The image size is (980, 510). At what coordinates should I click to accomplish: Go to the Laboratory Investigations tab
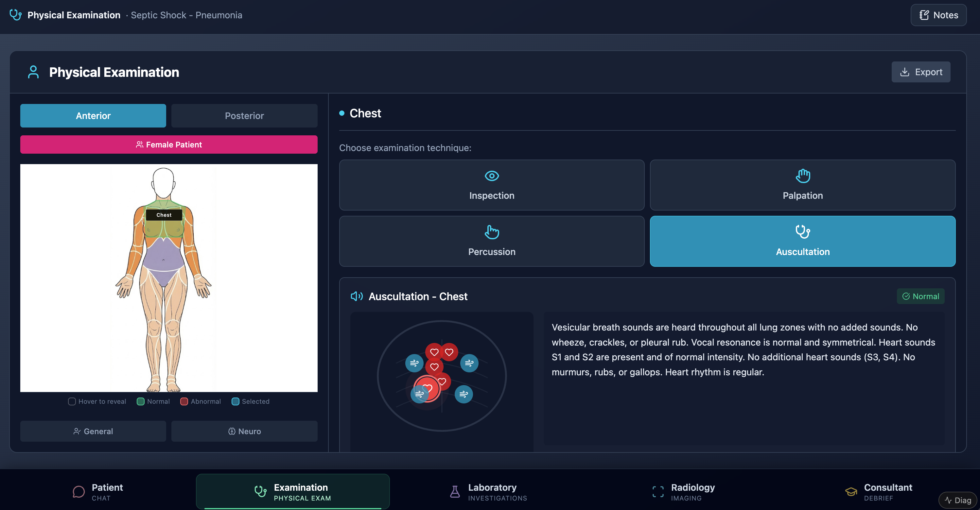488,492
